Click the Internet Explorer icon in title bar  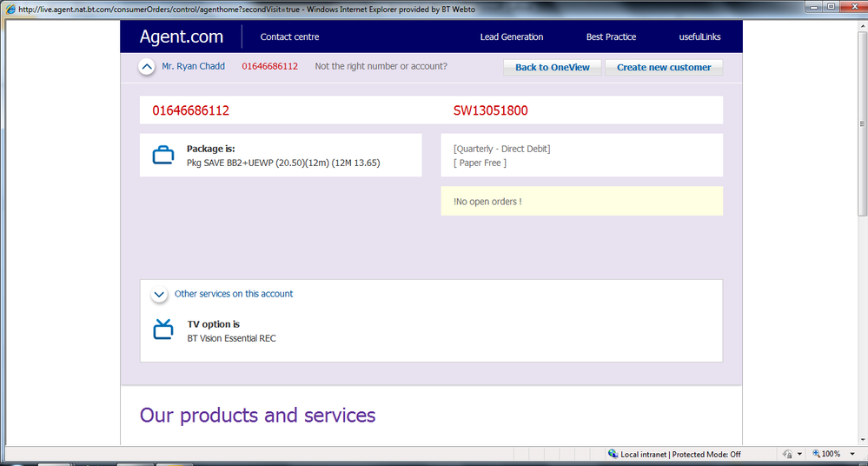click(x=10, y=9)
